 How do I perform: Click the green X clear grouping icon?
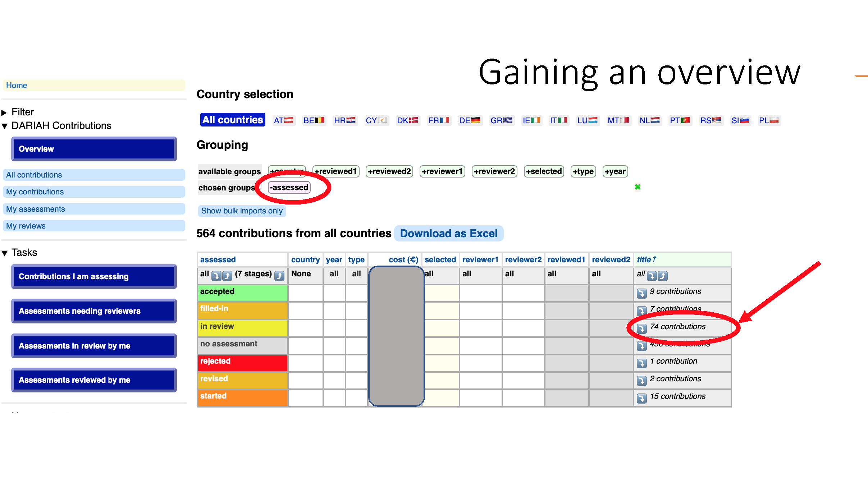pyautogui.click(x=638, y=187)
